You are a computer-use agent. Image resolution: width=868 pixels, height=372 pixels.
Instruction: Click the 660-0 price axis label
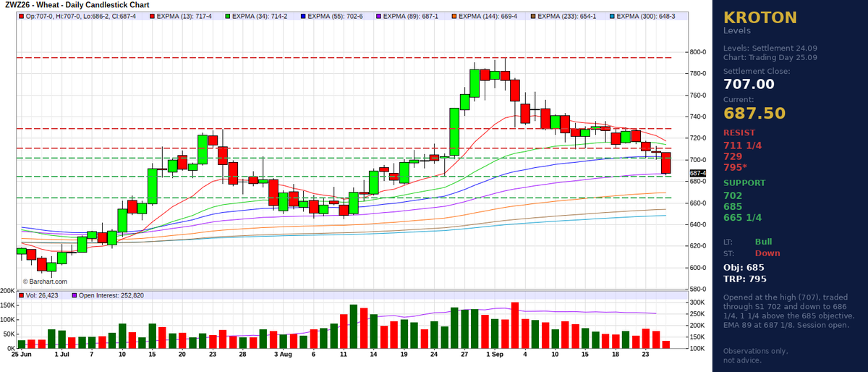pyautogui.click(x=698, y=203)
